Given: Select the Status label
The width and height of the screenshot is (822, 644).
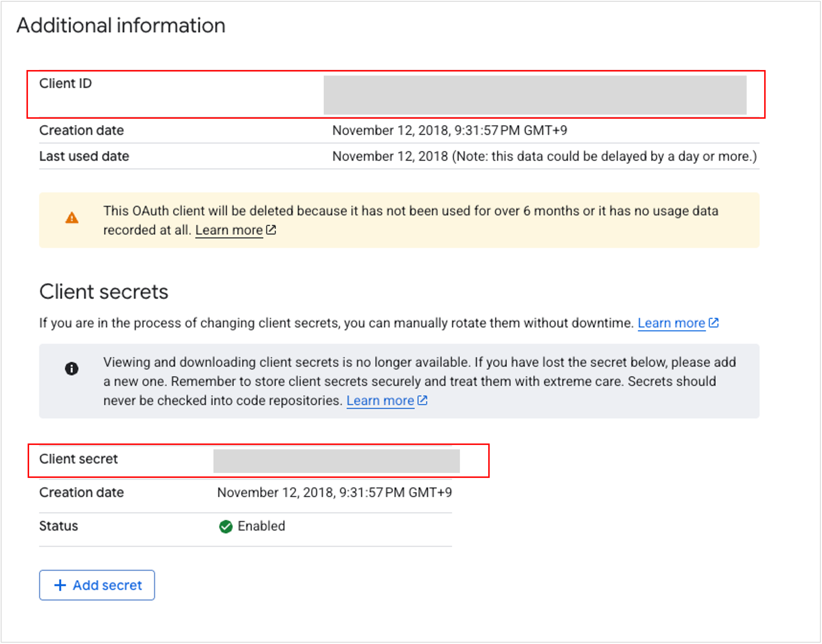Looking at the screenshot, I should pyautogui.click(x=58, y=526).
